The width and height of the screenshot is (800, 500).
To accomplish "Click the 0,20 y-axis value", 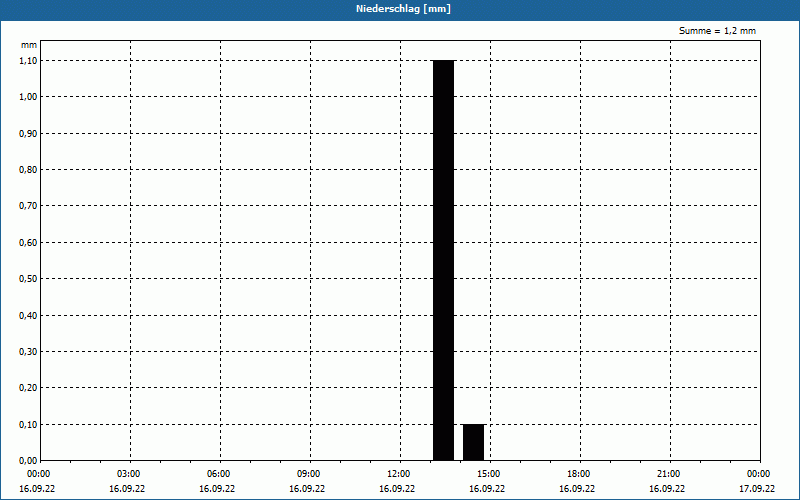I will click(x=28, y=388).
